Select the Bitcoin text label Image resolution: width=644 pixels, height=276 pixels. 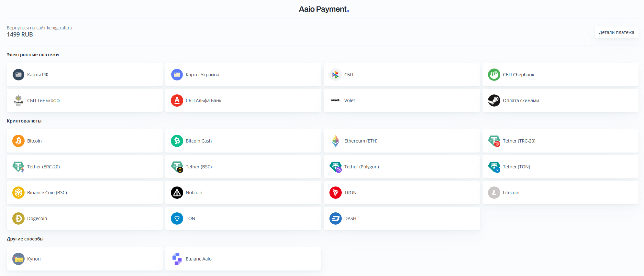pos(34,141)
